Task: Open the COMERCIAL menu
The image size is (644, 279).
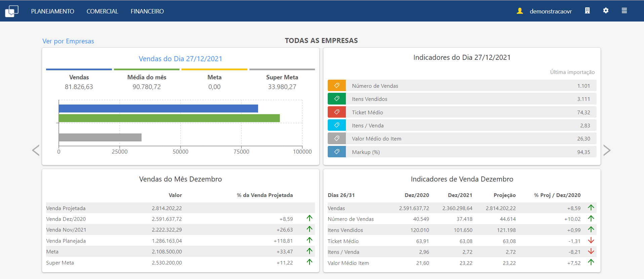Action: point(102,11)
